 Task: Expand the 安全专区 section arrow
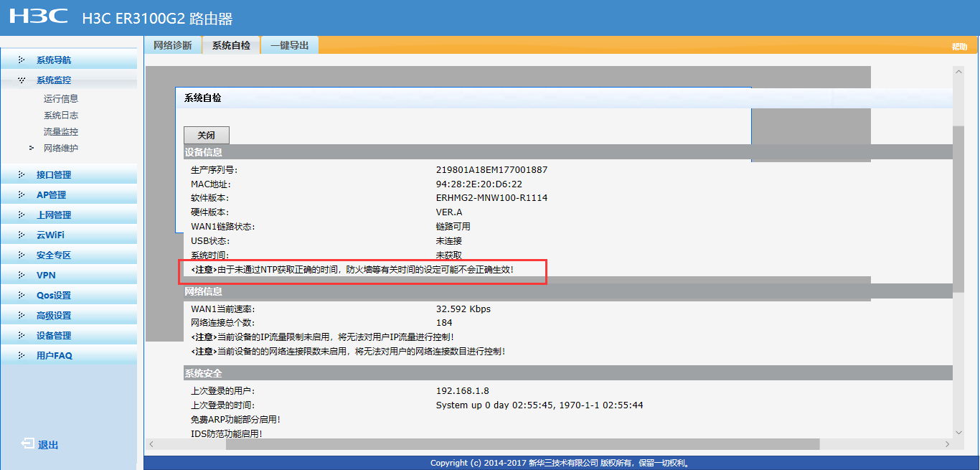(x=22, y=255)
